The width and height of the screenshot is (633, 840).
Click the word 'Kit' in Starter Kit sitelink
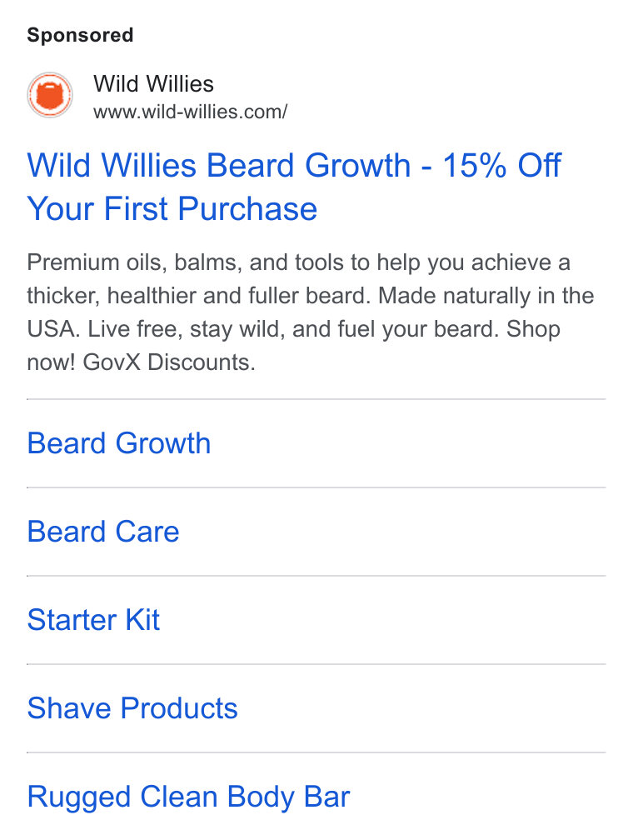tap(142, 620)
